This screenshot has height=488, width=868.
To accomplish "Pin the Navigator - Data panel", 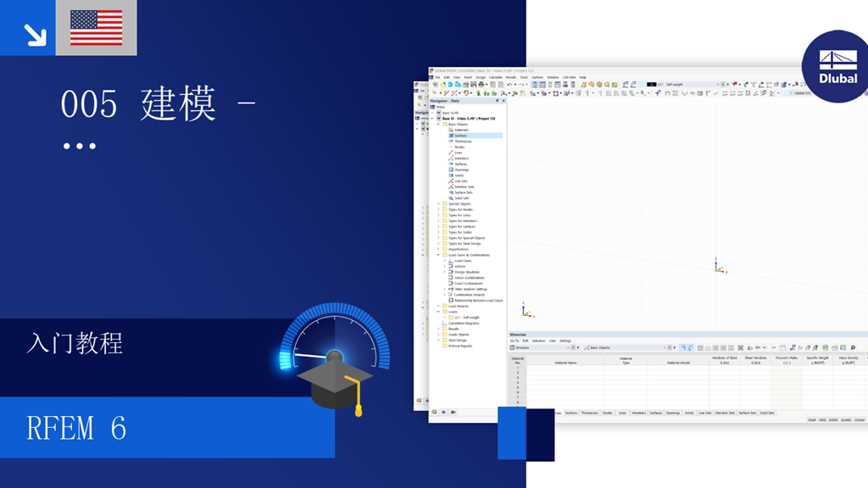I will 497,101.
